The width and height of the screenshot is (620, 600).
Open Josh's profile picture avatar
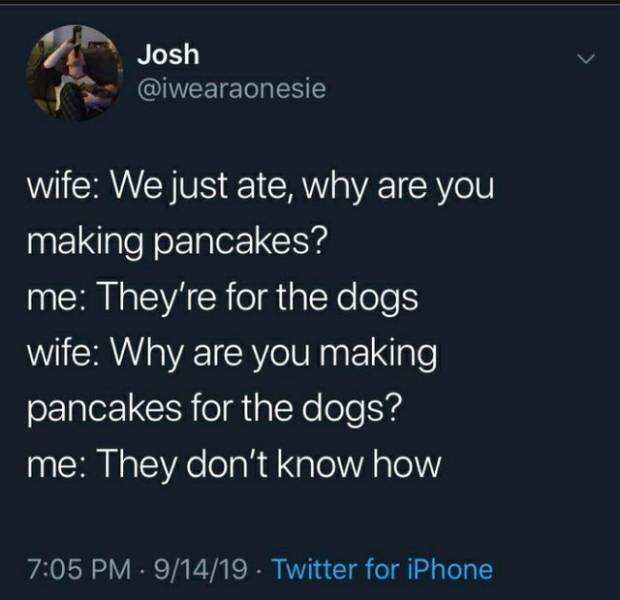74,73
